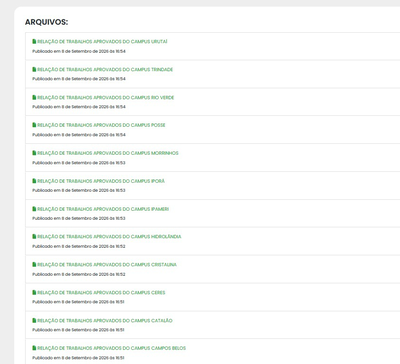400x364 pixels.
Task: Open approved works list for Campus Cristalina
Action: pos(107,265)
